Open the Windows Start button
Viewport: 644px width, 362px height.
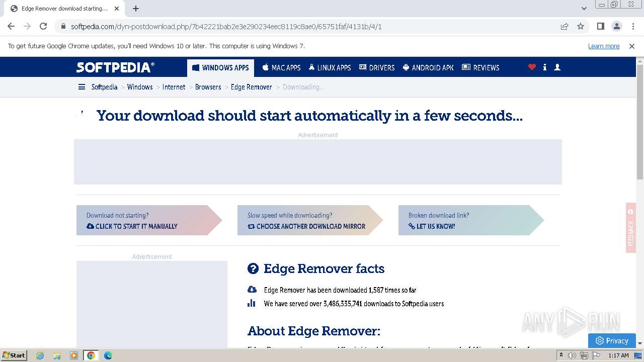tap(14, 355)
